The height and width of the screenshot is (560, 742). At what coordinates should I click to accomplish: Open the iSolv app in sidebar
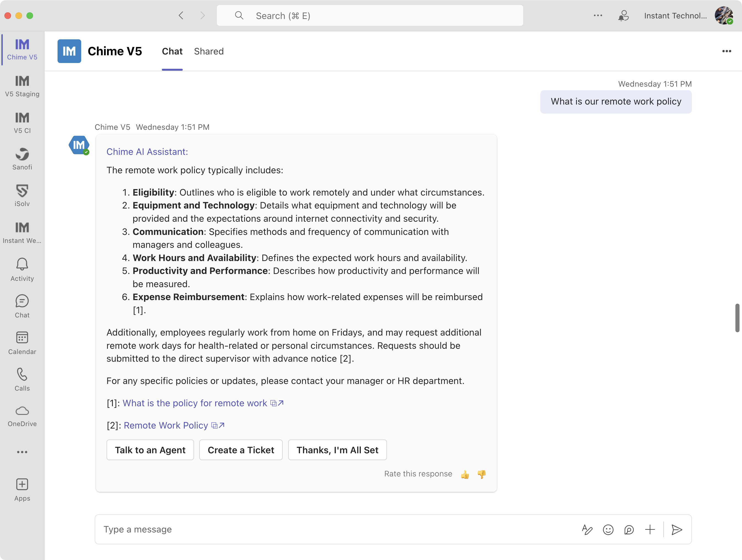point(22,196)
